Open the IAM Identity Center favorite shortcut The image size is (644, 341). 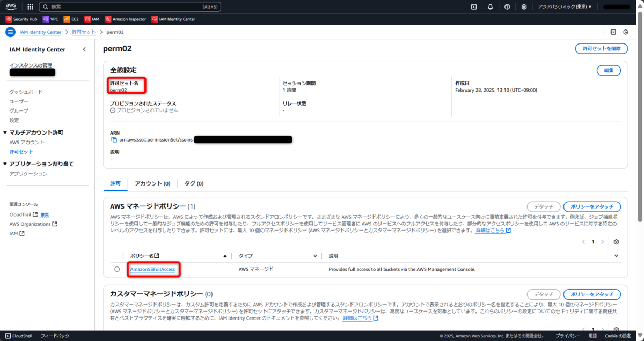point(173,19)
